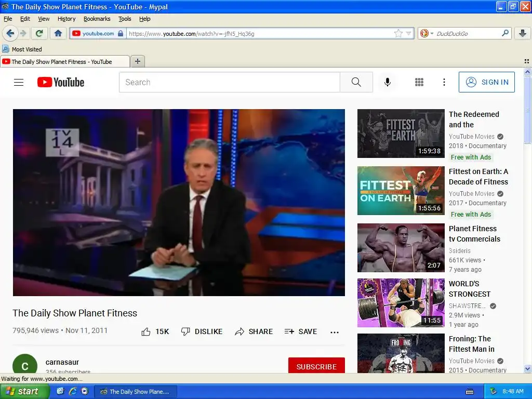
Task: Click the YouTube logo
Action: pyautogui.click(x=61, y=82)
